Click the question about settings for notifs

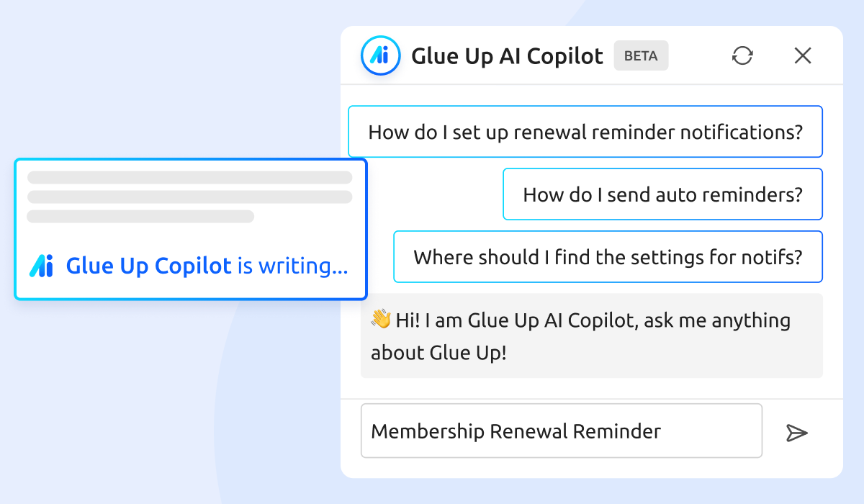click(607, 256)
